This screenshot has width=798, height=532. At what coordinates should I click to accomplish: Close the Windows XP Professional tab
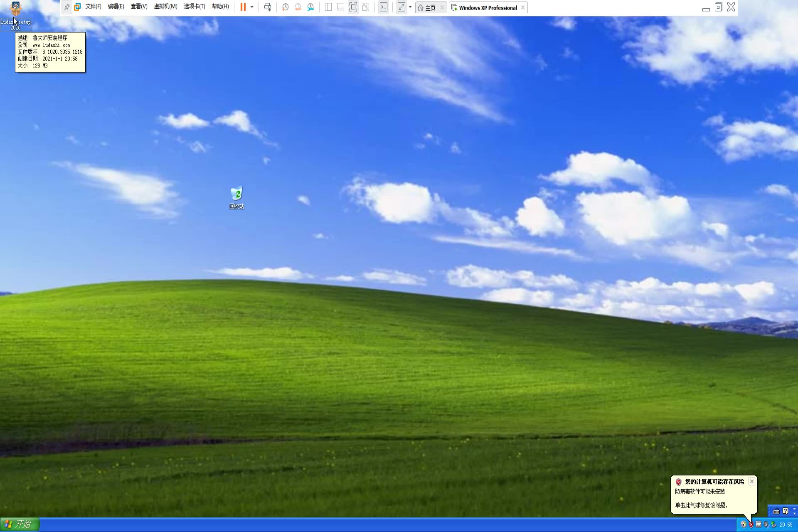tap(523, 7)
